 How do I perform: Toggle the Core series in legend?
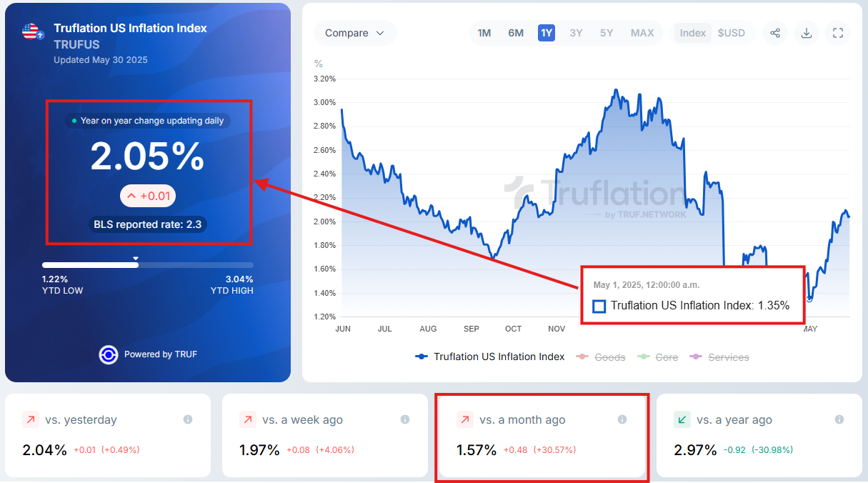click(658, 357)
